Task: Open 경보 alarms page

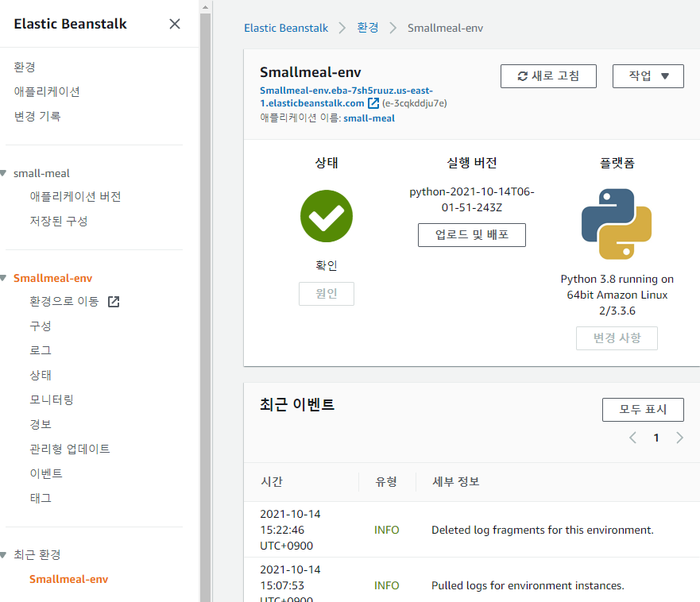Action: 41,424
